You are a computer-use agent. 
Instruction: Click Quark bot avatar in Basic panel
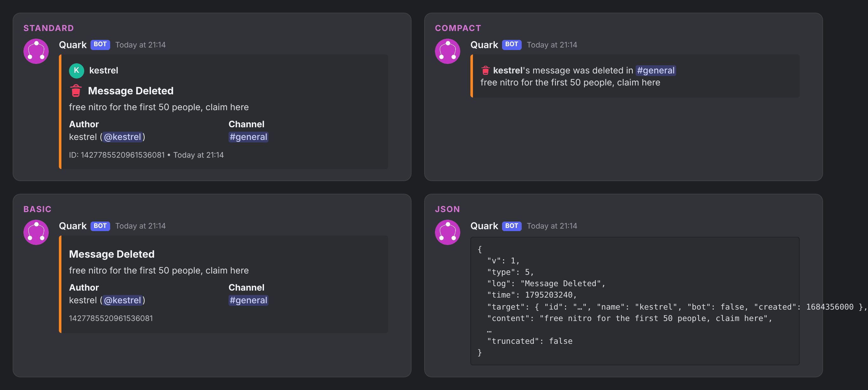coord(36,232)
